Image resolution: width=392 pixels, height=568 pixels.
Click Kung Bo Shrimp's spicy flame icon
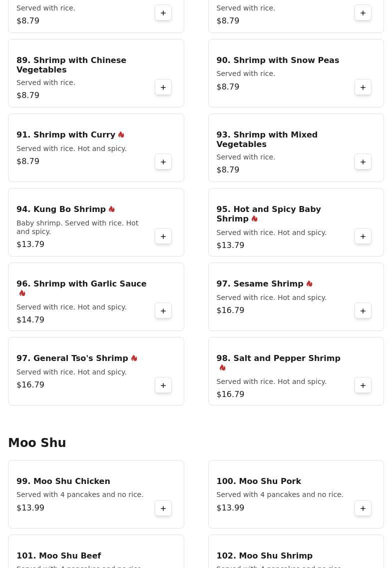pyautogui.click(x=112, y=209)
